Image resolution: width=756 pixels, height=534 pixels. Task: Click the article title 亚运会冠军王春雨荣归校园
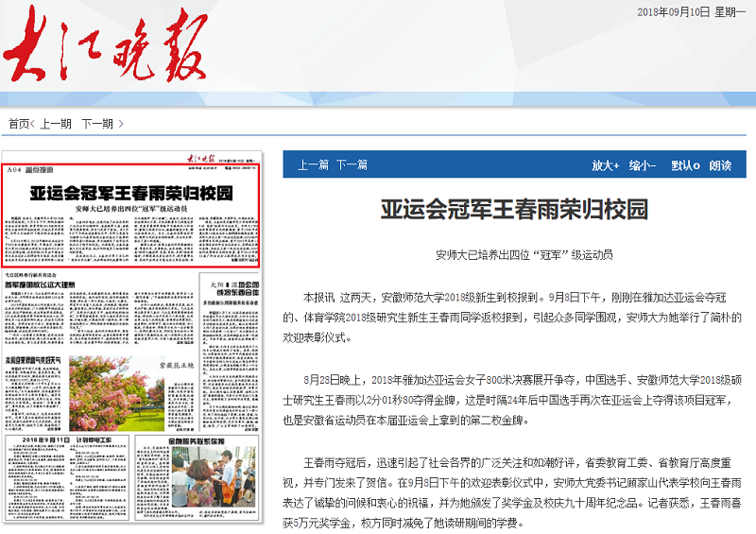click(x=514, y=210)
